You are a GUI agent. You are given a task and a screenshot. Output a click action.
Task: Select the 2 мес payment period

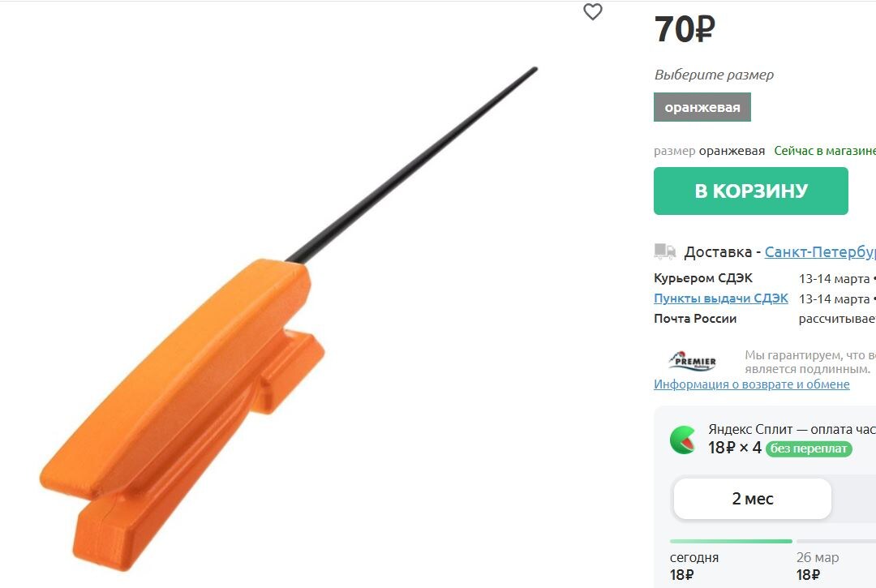[753, 499]
